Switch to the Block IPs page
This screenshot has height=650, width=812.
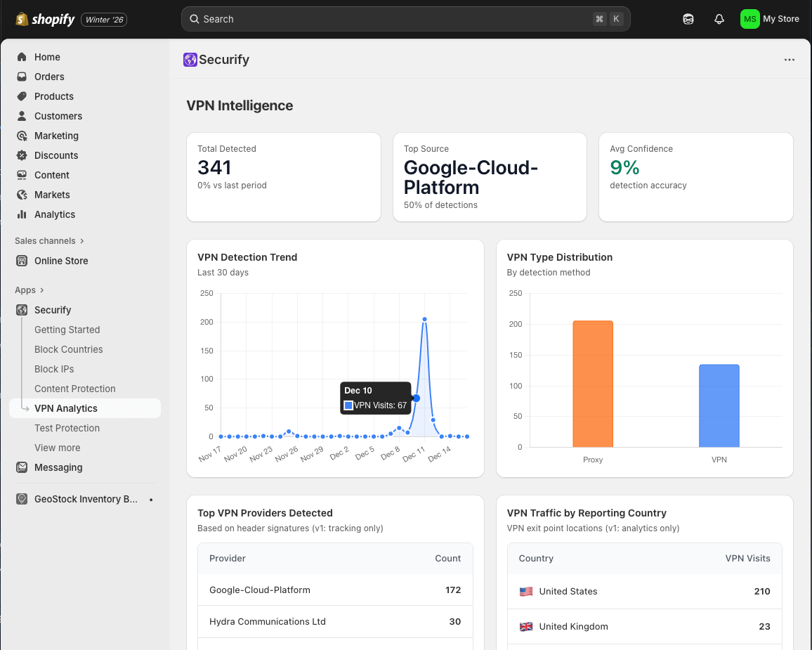pos(54,369)
